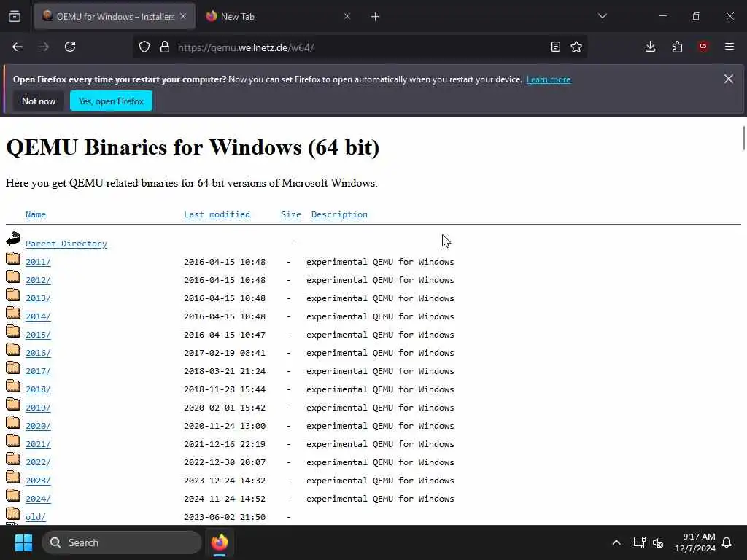
Task: Open the tracking protection shield icon
Action: click(144, 47)
